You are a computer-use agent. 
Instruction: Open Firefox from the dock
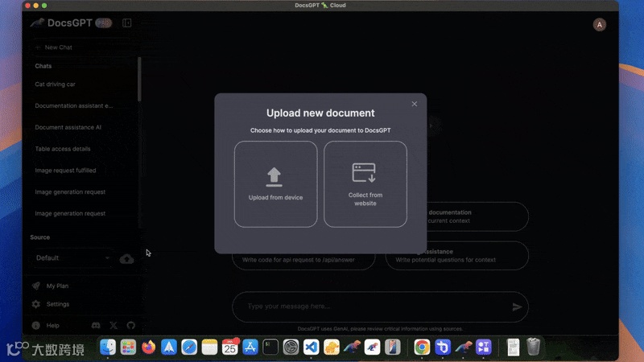(149, 348)
